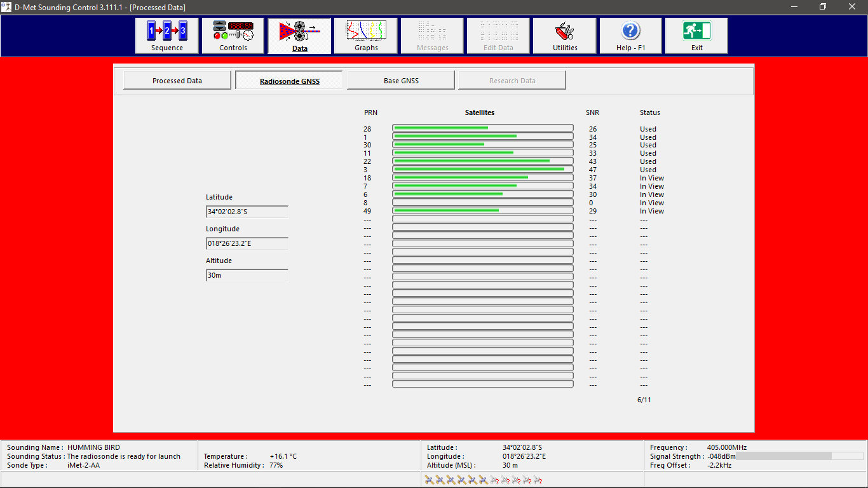Open the Utilities tools icon

click(565, 36)
